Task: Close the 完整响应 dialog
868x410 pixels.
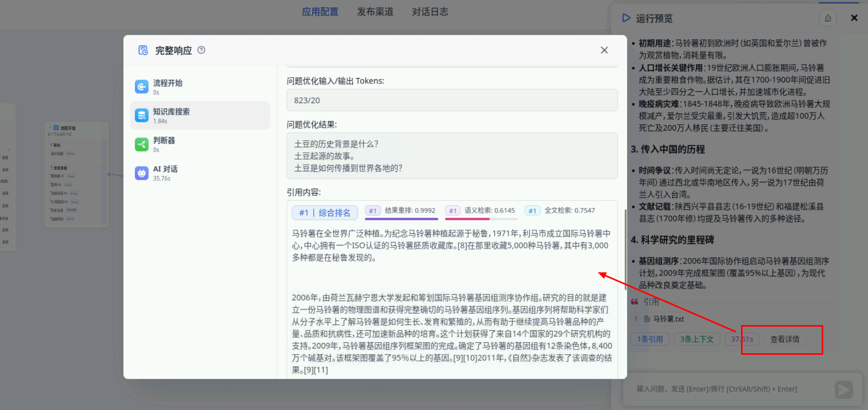Action: (x=604, y=50)
